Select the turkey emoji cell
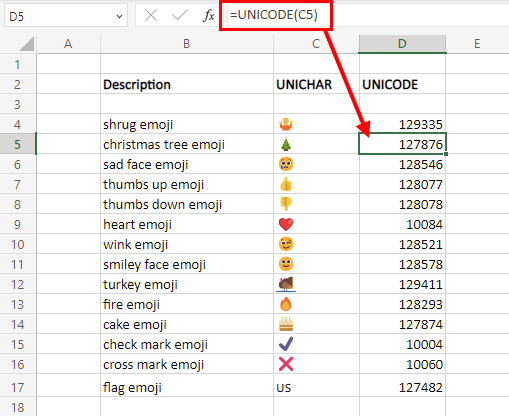The width and height of the screenshot is (509, 416). [316, 284]
